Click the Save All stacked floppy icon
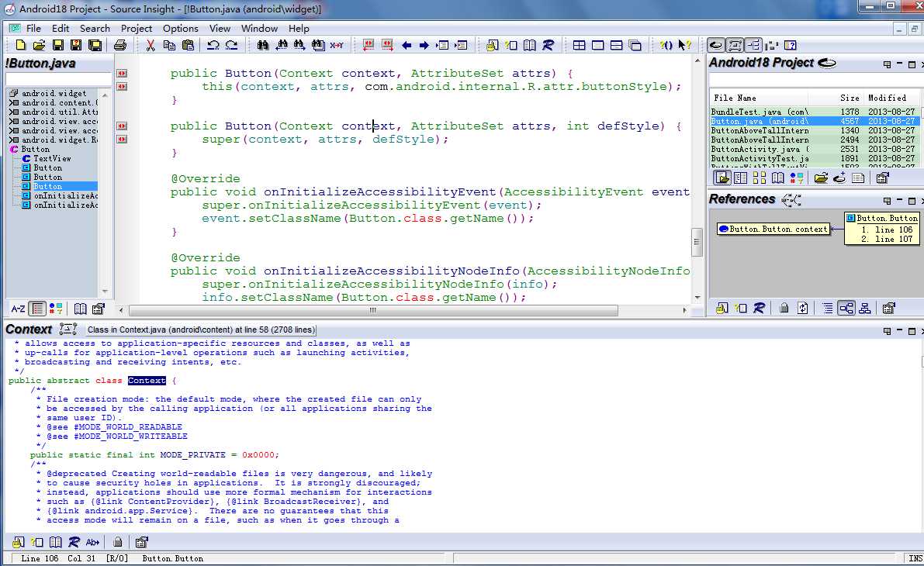 [x=95, y=45]
